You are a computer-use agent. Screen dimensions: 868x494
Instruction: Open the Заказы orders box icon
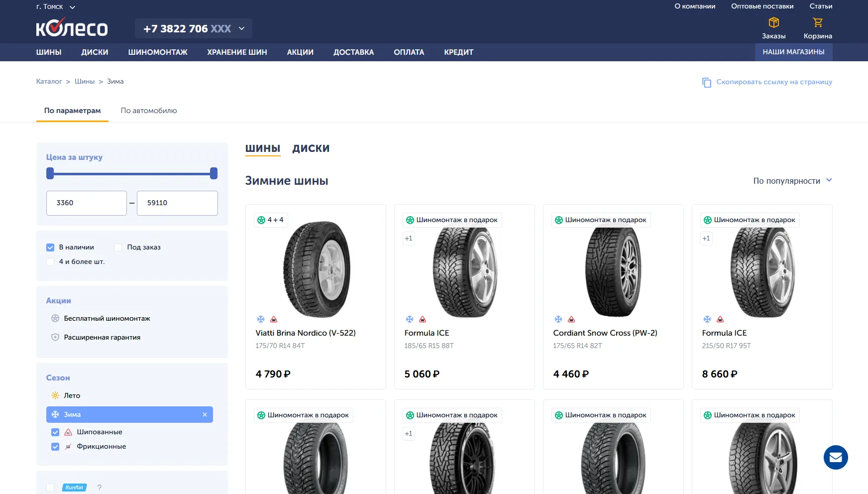pyautogui.click(x=773, y=23)
